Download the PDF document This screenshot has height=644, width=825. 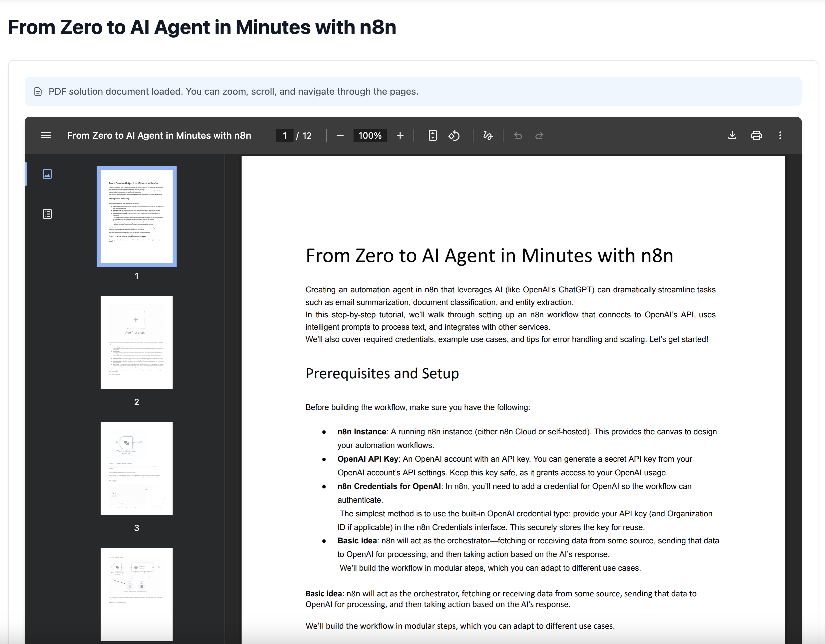coord(732,135)
